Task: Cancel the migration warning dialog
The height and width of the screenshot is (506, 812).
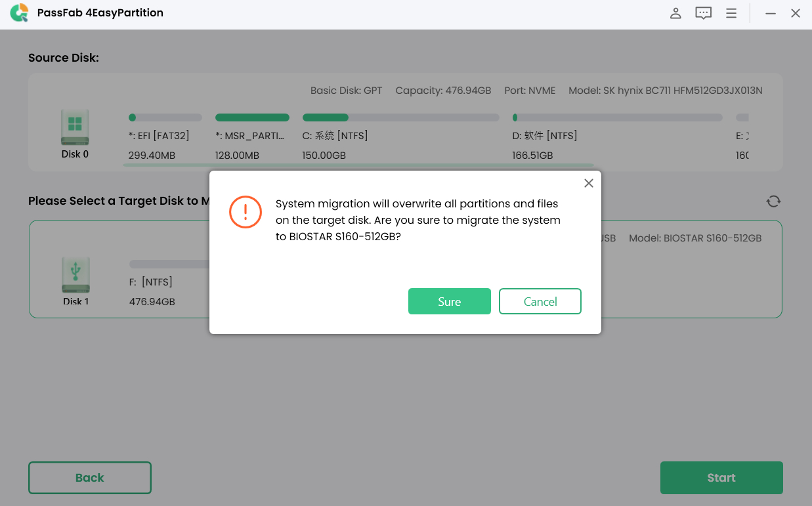Action: pos(540,301)
